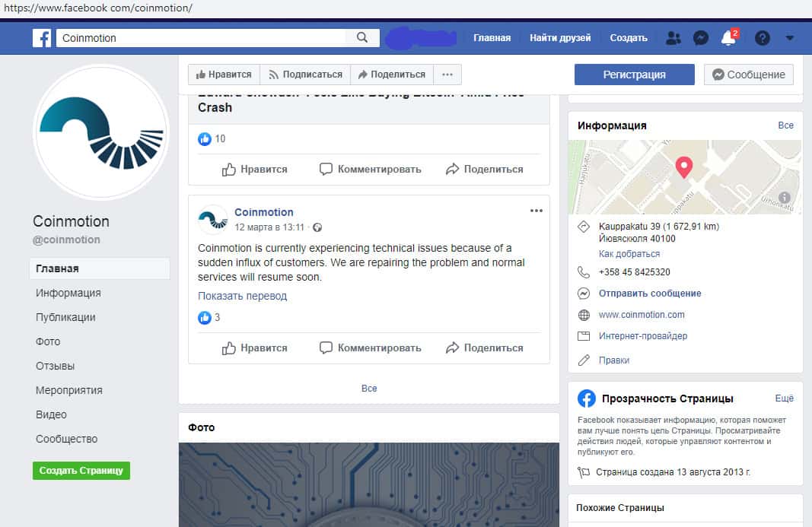
Task: Click the large Coinmotion profile picture
Action: pos(101,132)
